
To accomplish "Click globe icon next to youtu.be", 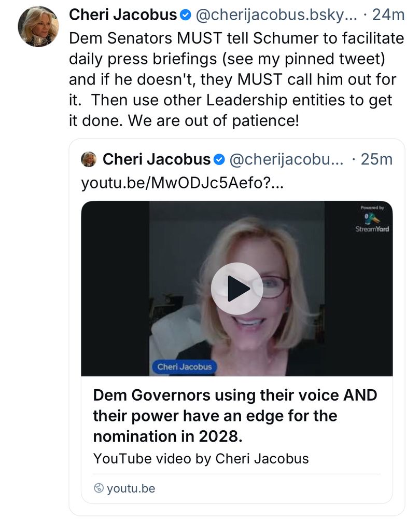I will tap(99, 488).
